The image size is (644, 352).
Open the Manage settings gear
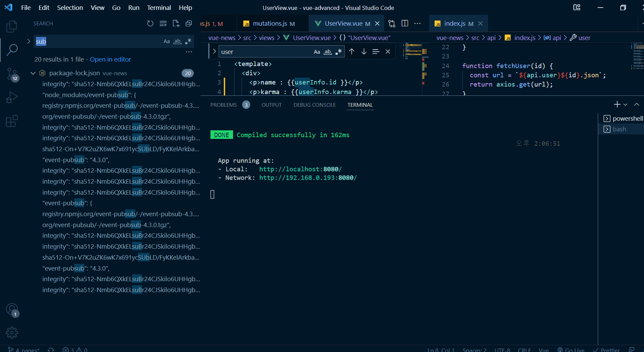pyautogui.click(x=12, y=333)
